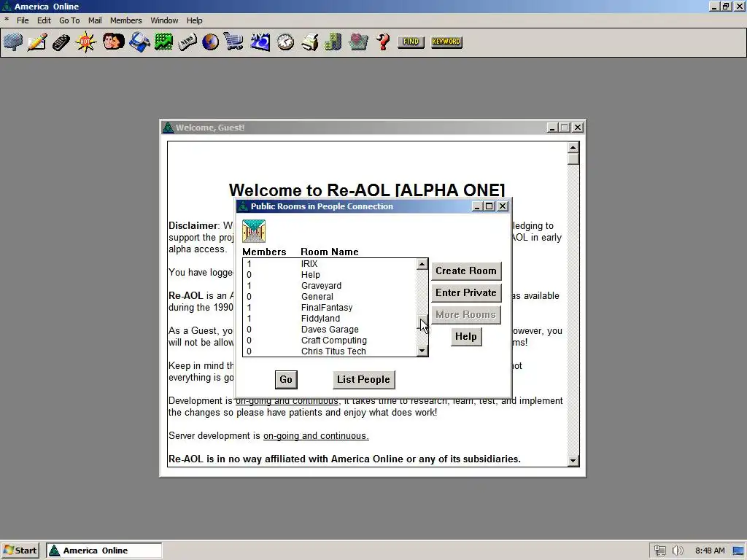Select the General room
Screen dimensions: 747x560
[329, 297]
